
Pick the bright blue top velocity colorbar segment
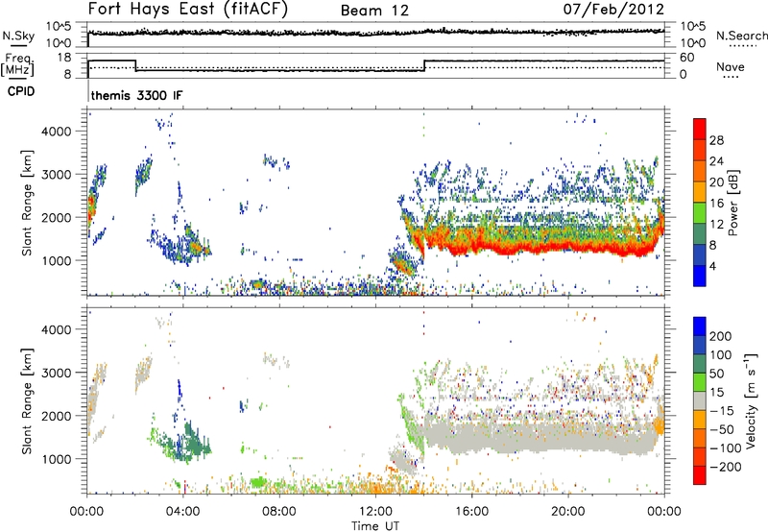point(700,326)
